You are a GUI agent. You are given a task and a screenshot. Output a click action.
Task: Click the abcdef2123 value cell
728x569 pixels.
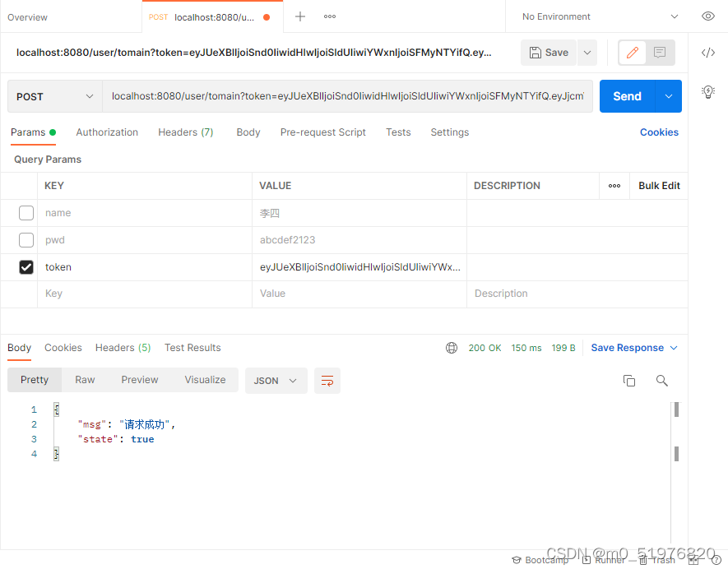coord(359,240)
